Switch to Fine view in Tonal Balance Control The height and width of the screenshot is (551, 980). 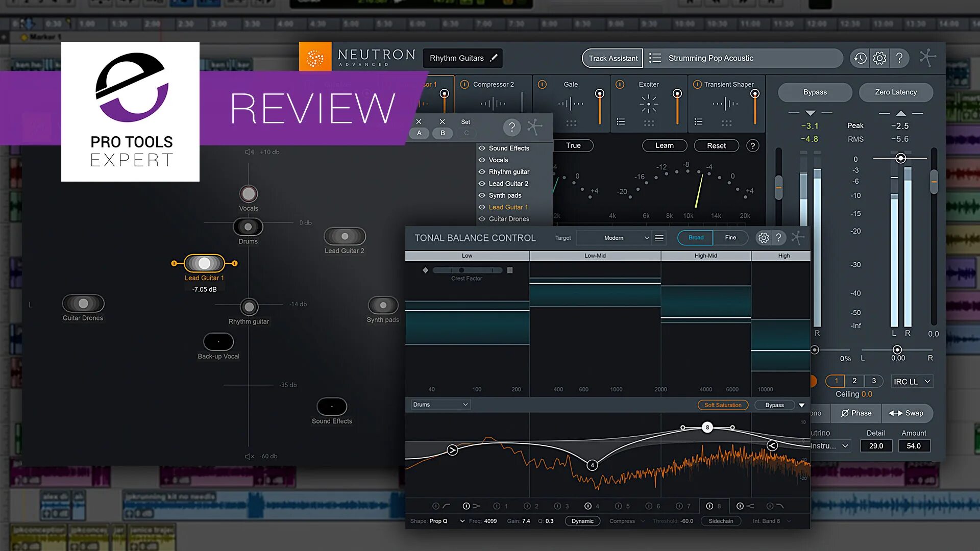pos(729,237)
